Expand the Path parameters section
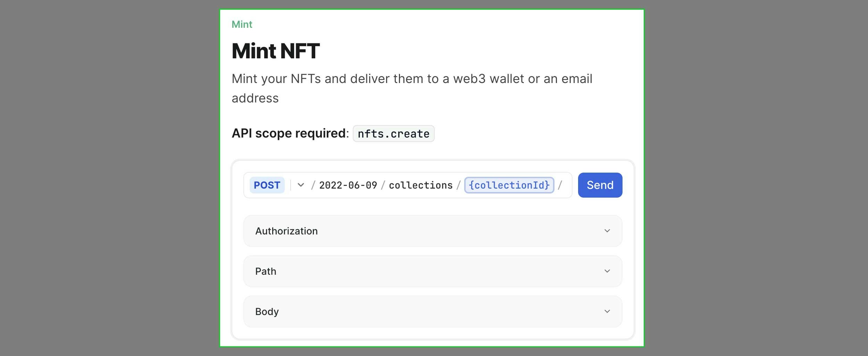The height and width of the screenshot is (356, 868). pos(433,271)
